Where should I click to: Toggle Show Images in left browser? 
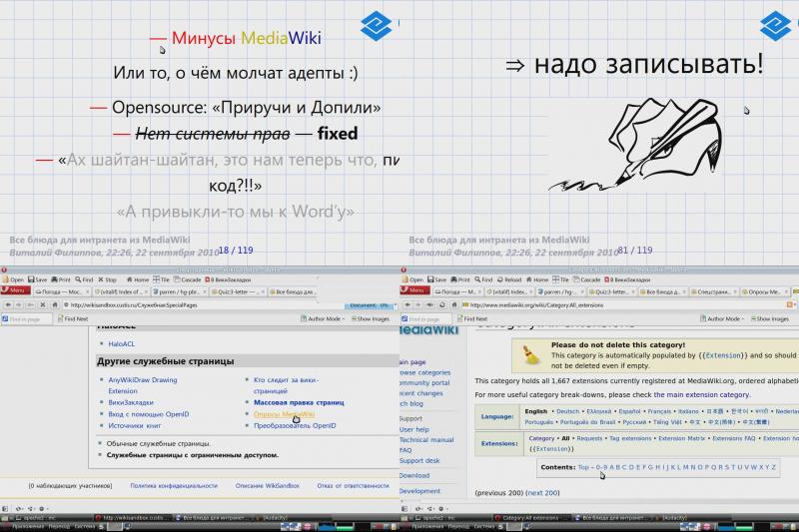click(x=371, y=319)
